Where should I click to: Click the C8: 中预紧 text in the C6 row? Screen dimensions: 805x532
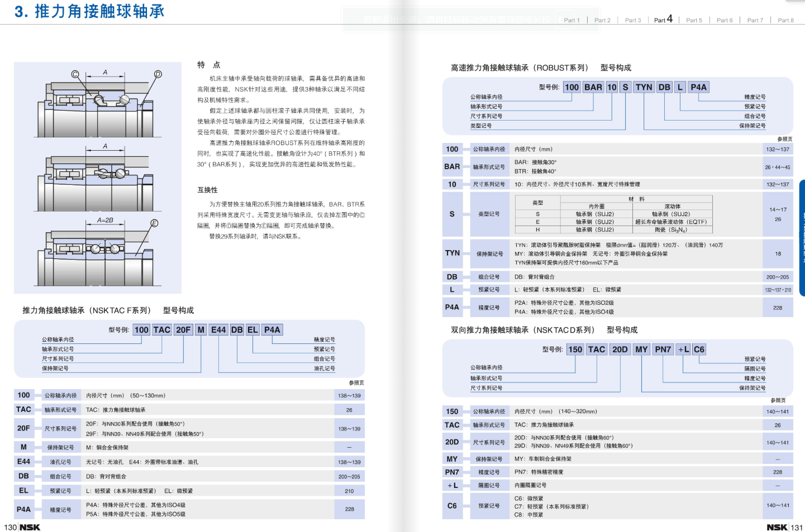[528, 515]
